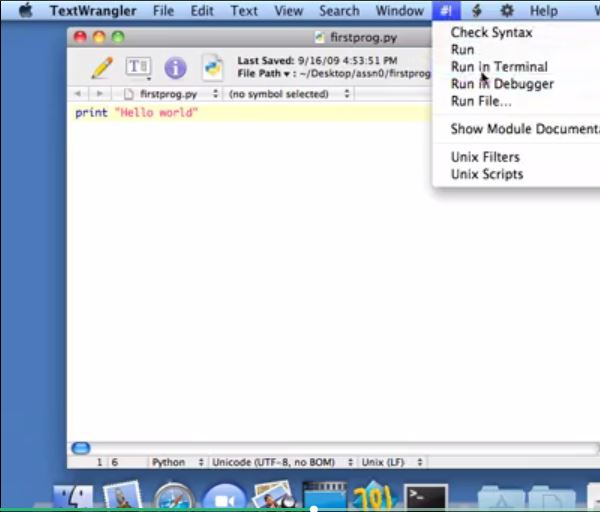Open the Text menu

244,11
